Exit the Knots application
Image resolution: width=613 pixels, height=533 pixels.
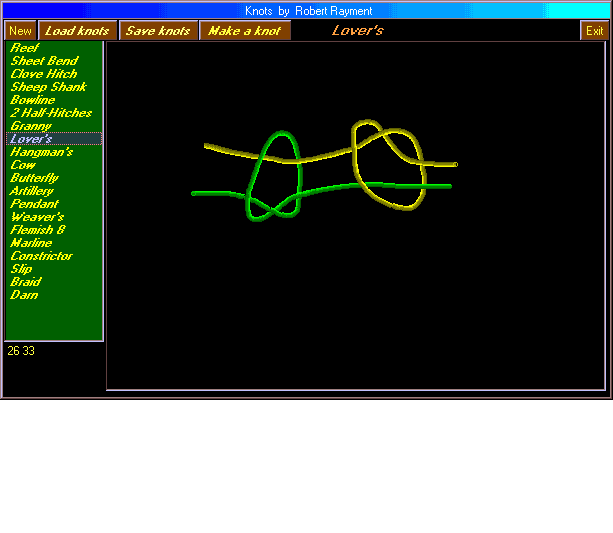pos(594,31)
